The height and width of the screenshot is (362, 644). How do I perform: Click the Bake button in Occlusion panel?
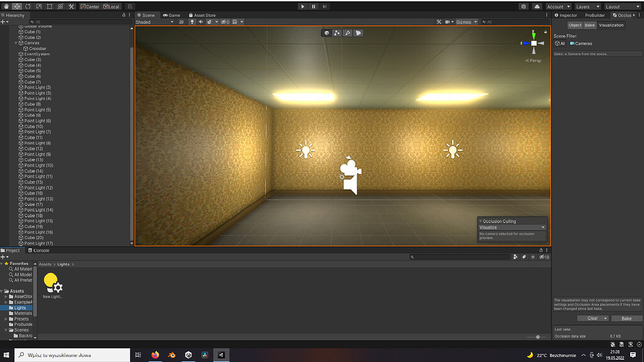click(626, 319)
